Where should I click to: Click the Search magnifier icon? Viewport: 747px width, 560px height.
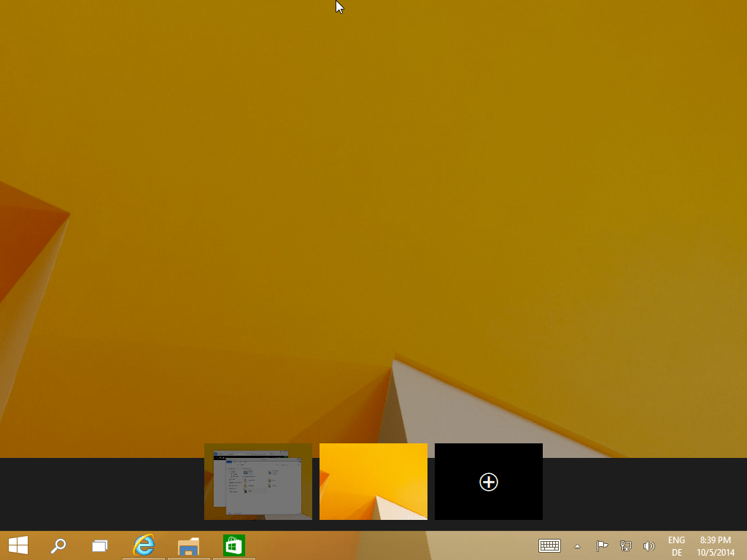pyautogui.click(x=59, y=545)
